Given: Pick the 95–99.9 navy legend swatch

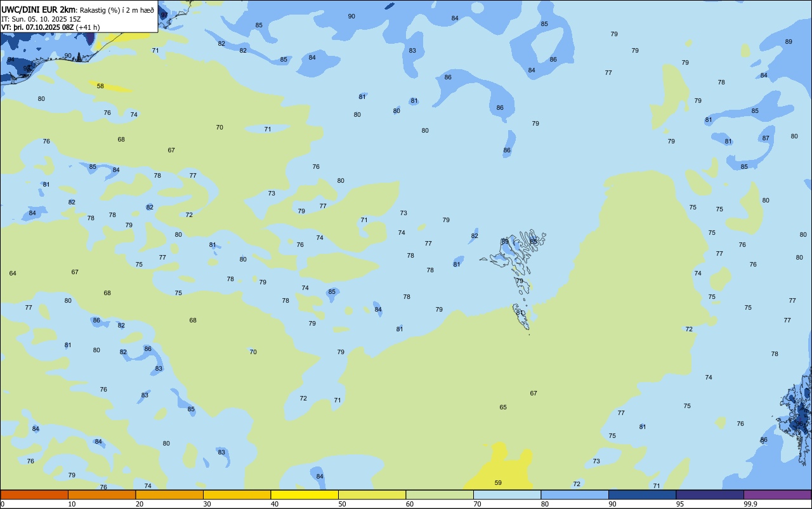Looking at the screenshot, I should [x=710, y=494].
